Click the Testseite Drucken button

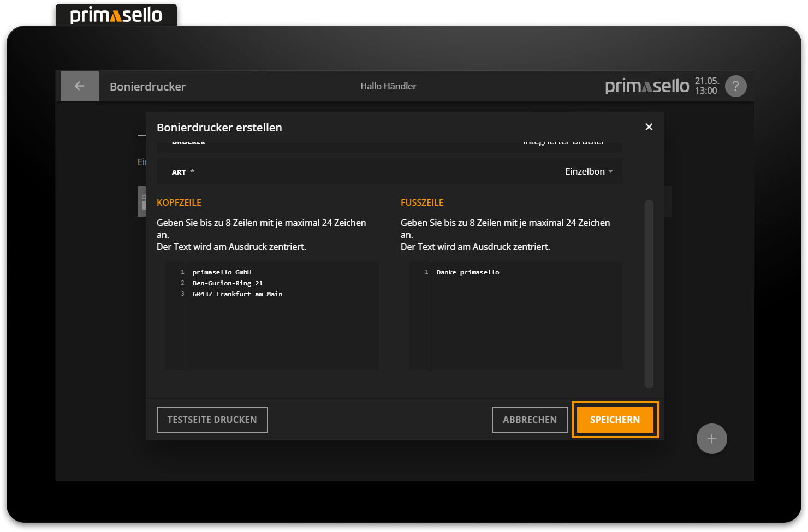[212, 420]
